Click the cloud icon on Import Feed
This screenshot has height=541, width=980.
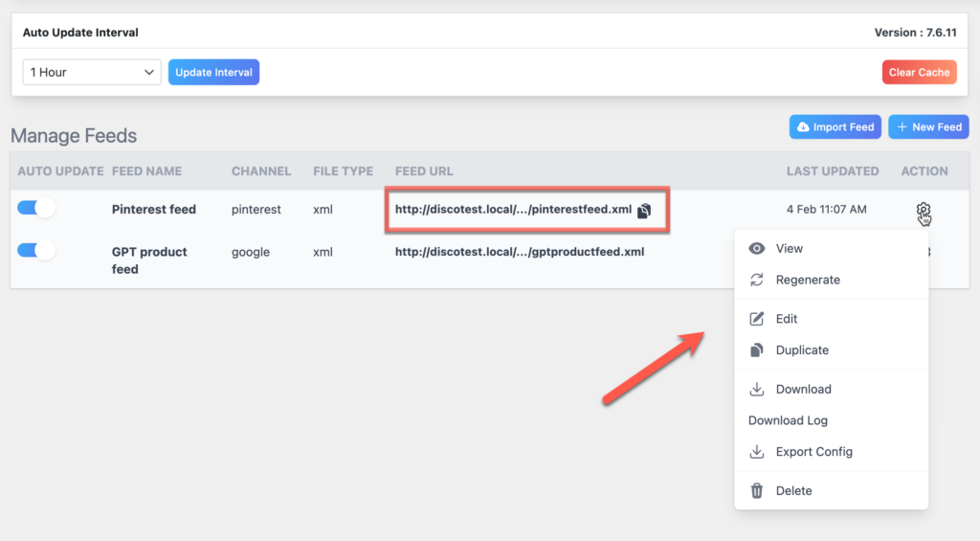tap(803, 127)
